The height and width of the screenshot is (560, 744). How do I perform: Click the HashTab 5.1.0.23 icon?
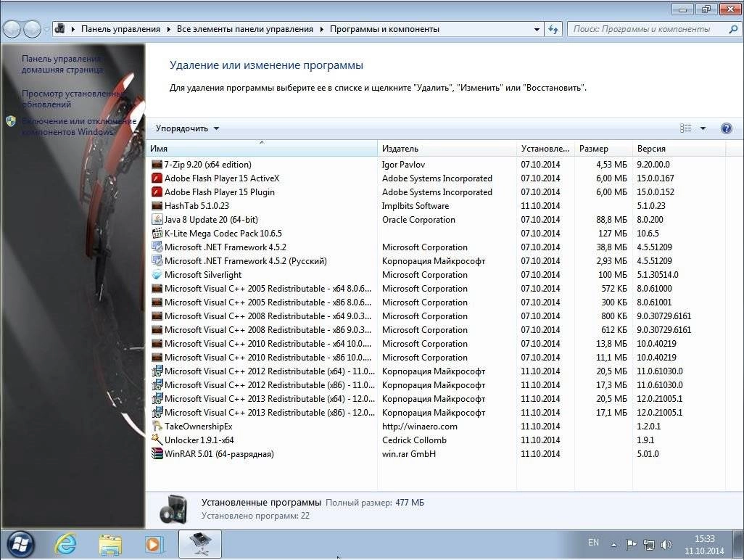(x=157, y=206)
